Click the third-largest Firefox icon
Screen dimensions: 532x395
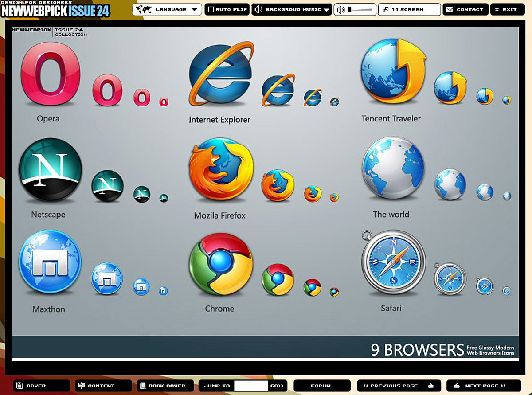point(313,194)
